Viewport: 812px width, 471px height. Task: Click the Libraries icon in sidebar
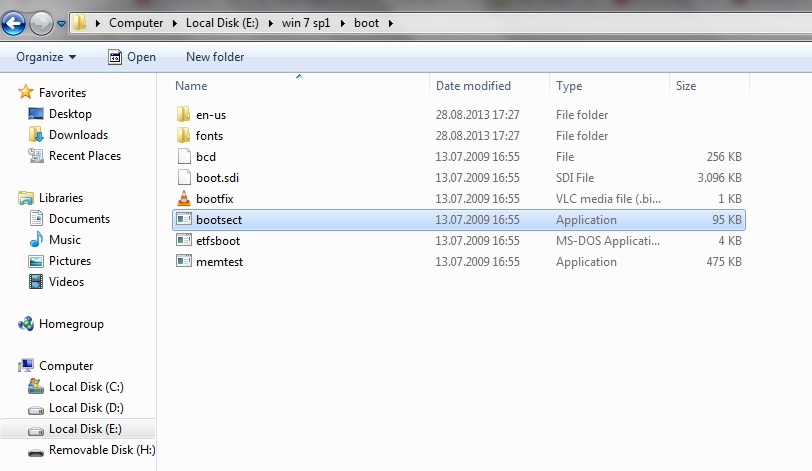click(x=25, y=198)
